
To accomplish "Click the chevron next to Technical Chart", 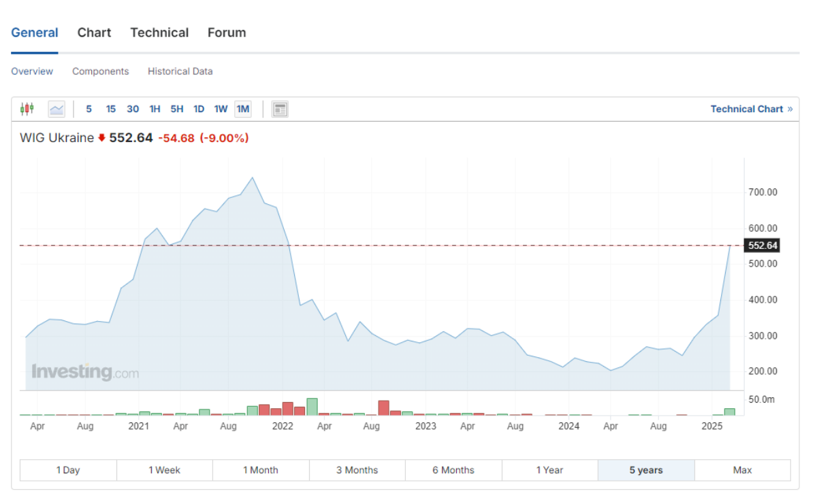I will pos(790,109).
